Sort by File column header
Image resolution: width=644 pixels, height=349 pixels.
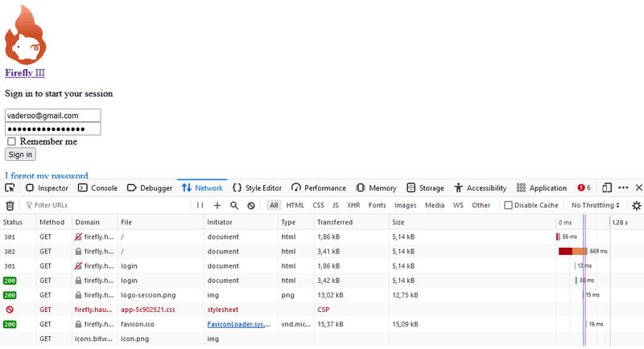(x=160, y=222)
